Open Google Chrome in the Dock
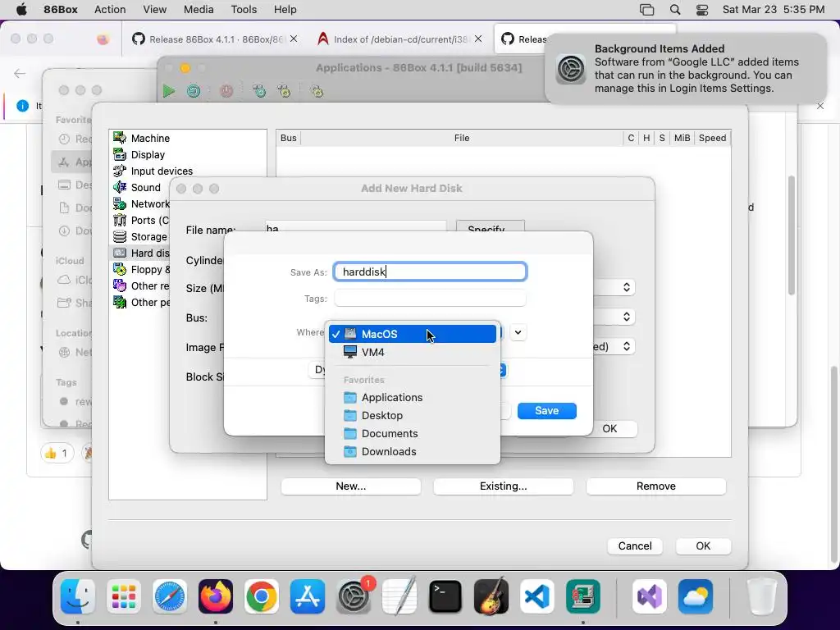840x630 pixels. pos(262,596)
